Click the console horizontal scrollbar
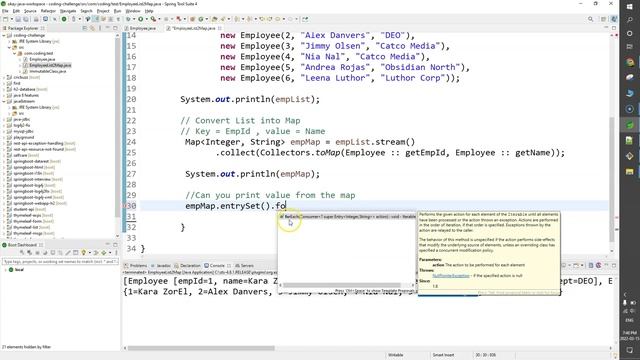The height and width of the screenshot is (360, 640). tap(201, 348)
